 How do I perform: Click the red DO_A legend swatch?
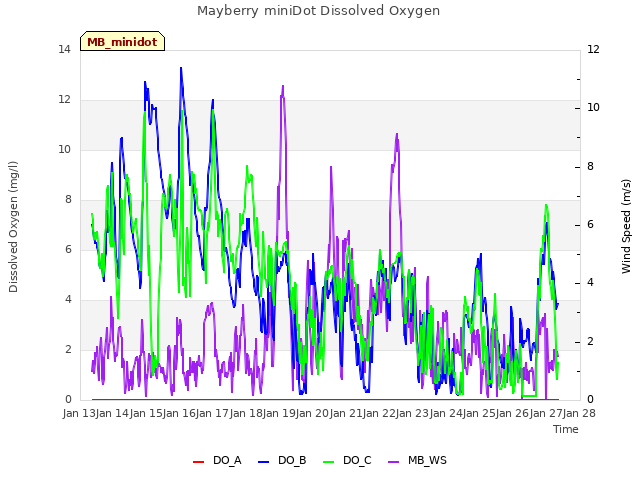[x=198, y=462]
